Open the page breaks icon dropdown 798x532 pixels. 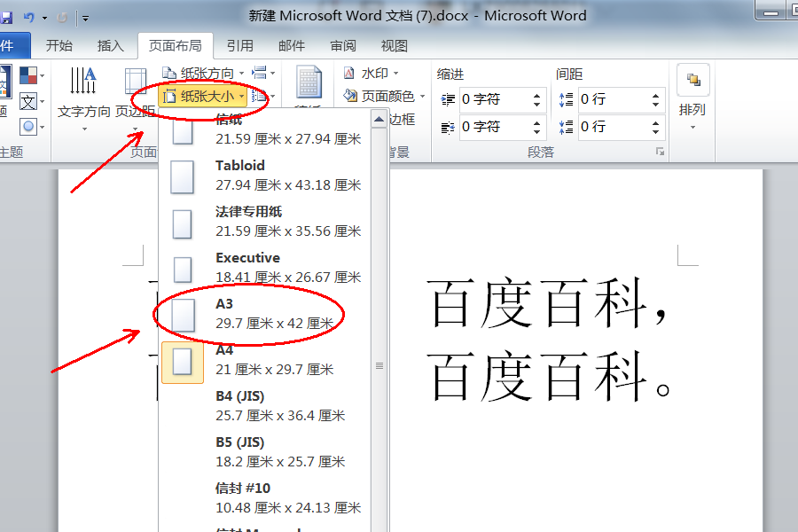click(x=263, y=73)
